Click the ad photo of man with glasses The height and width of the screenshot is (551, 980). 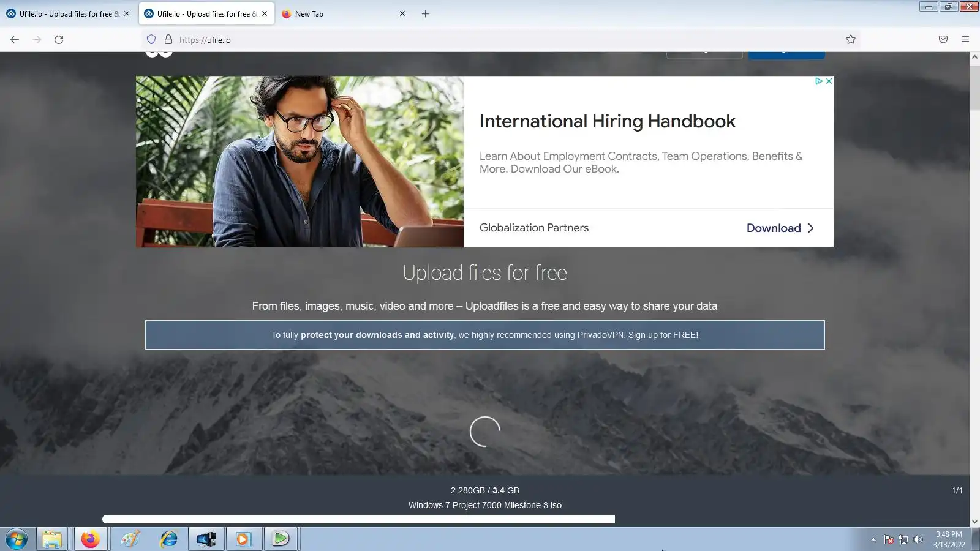coord(300,162)
